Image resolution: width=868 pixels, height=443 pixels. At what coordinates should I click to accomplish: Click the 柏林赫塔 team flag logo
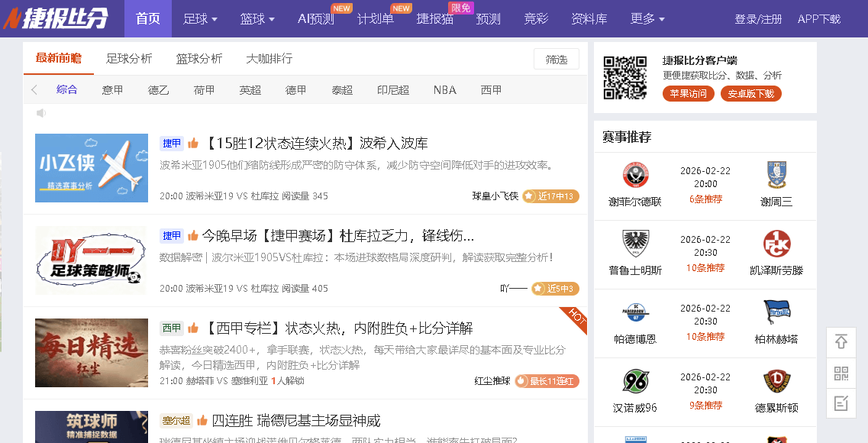pyautogui.click(x=776, y=313)
